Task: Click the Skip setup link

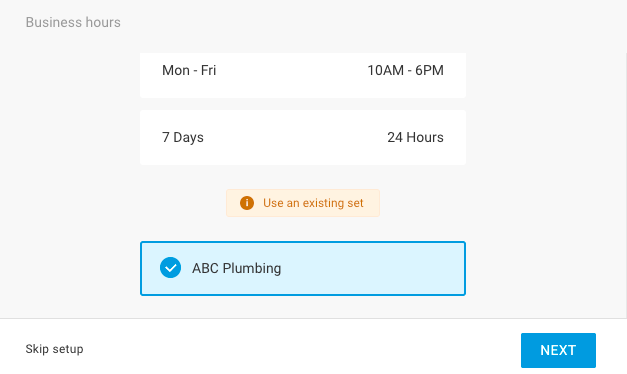Action: click(54, 349)
